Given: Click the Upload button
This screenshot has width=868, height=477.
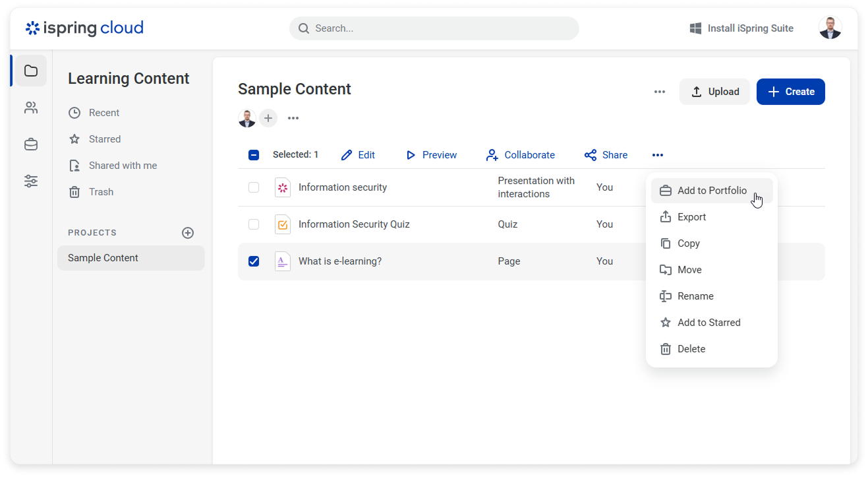Looking at the screenshot, I should 714,92.
